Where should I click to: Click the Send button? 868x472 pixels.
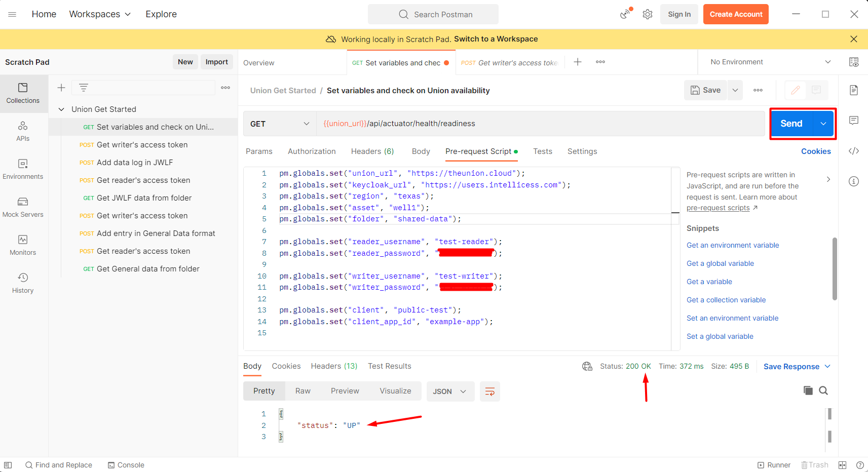pyautogui.click(x=791, y=124)
